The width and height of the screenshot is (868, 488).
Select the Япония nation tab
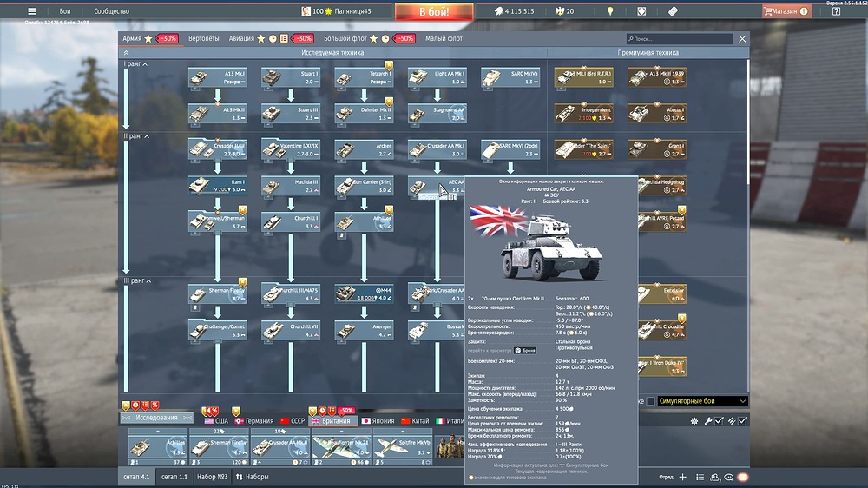378,421
